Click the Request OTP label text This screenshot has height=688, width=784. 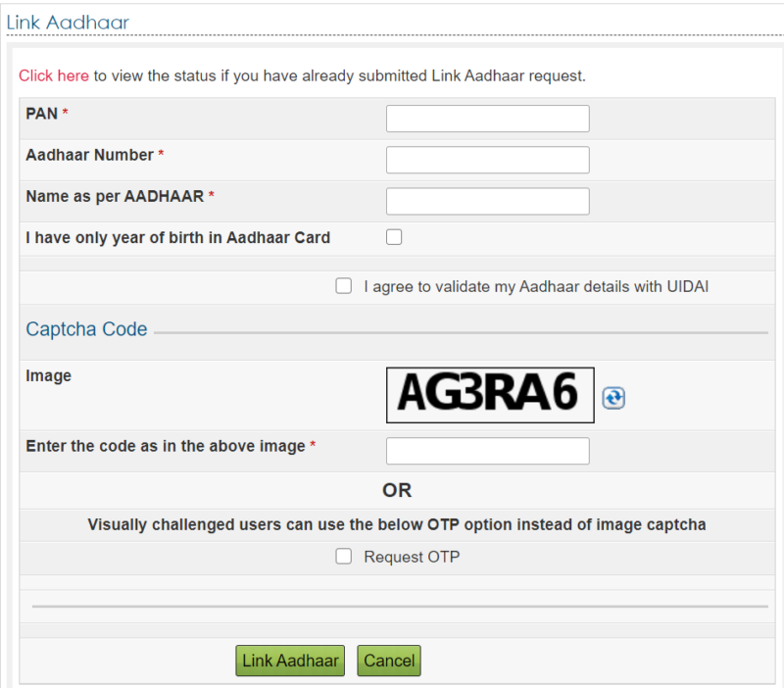(412, 557)
